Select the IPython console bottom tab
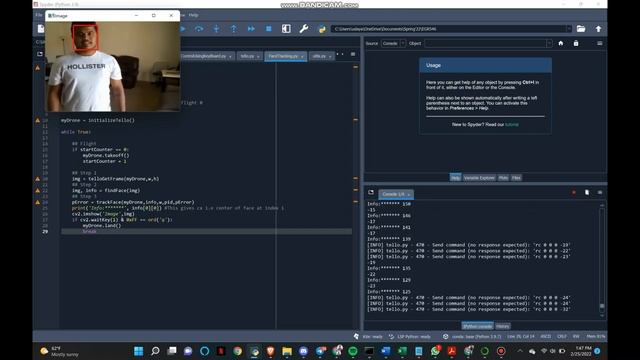The width and height of the screenshot is (640, 360). point(477,326)
